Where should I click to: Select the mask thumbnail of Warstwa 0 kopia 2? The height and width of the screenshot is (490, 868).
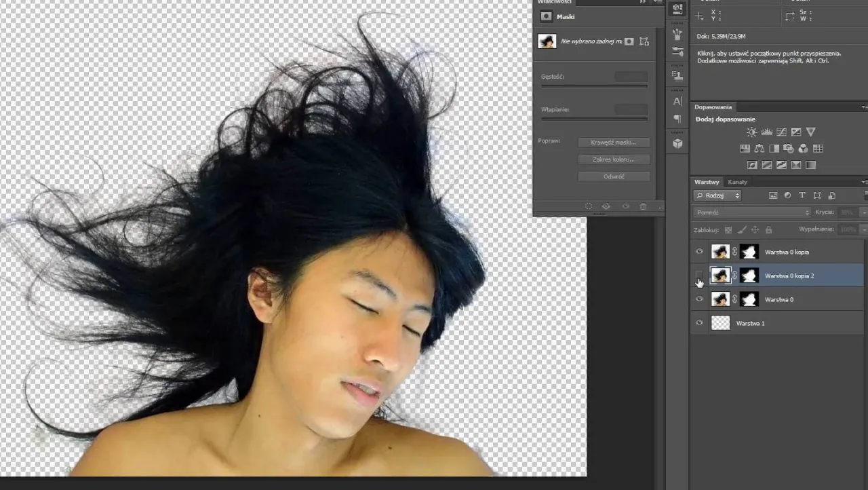point(749,276)
